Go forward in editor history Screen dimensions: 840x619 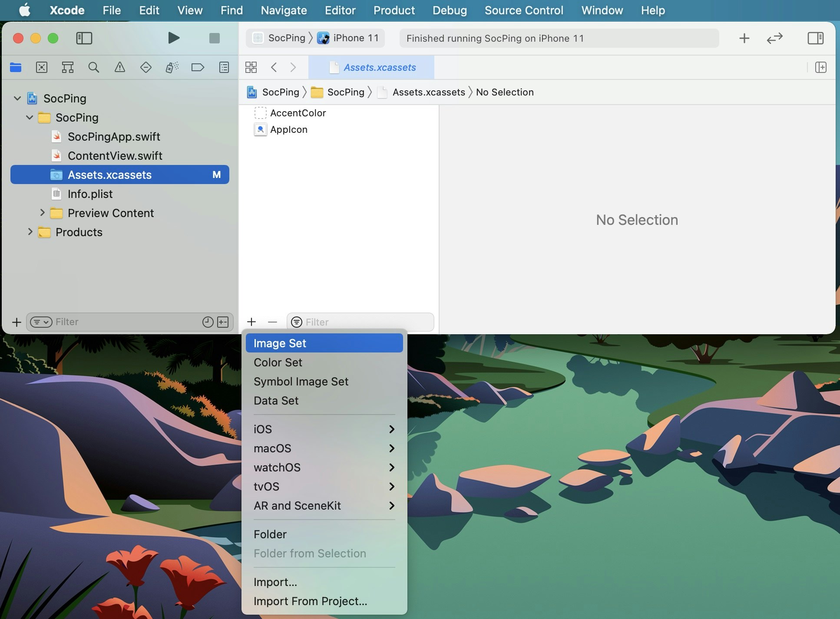click(293, 67)
